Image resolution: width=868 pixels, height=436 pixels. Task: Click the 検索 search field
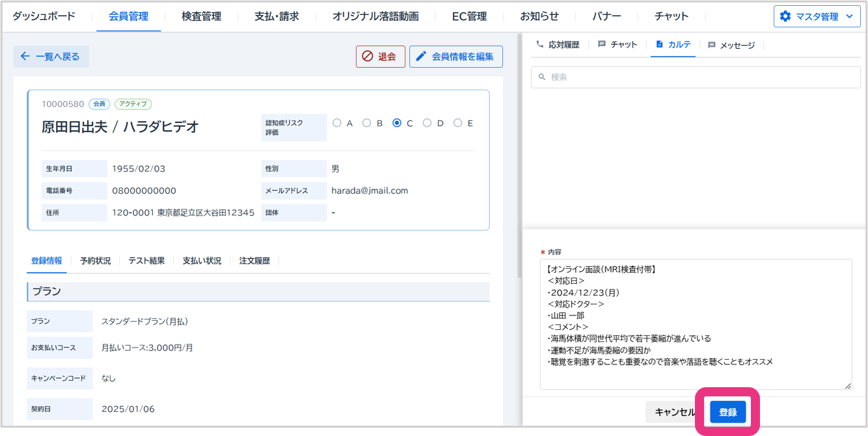pyautogui.click(x=696, y=77)
